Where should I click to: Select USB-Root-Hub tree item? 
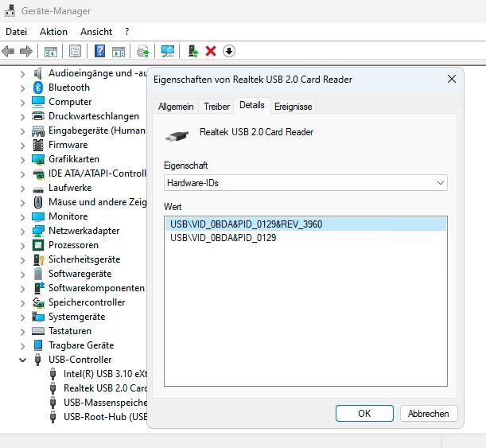(x=105, y=417)
